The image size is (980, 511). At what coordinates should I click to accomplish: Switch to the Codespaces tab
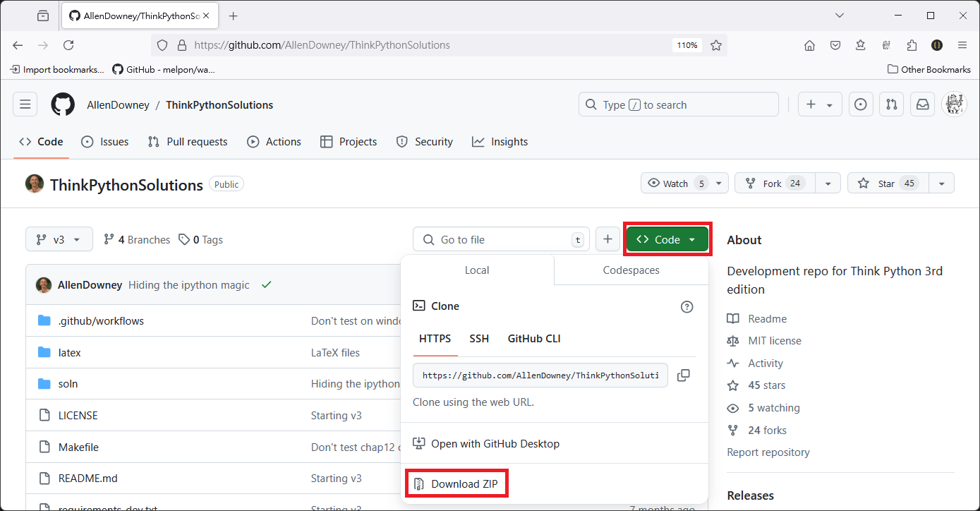(x=631, y=270)
